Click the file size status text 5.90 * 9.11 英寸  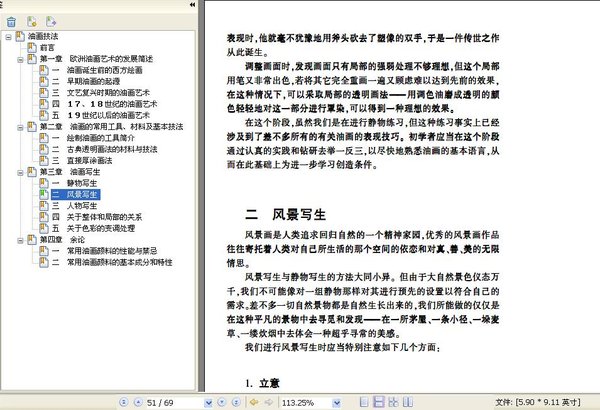[x=548, y=402]
